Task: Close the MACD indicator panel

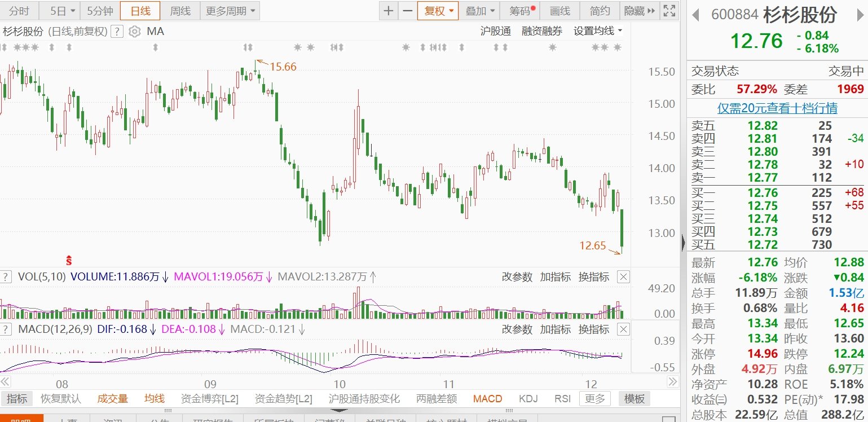Action: click(623, 329)
